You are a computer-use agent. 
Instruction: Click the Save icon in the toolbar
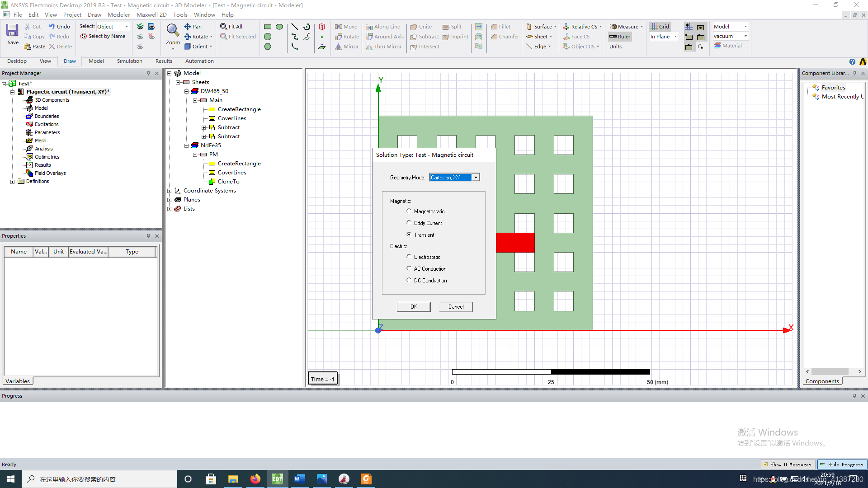click(x=13, y=34)
